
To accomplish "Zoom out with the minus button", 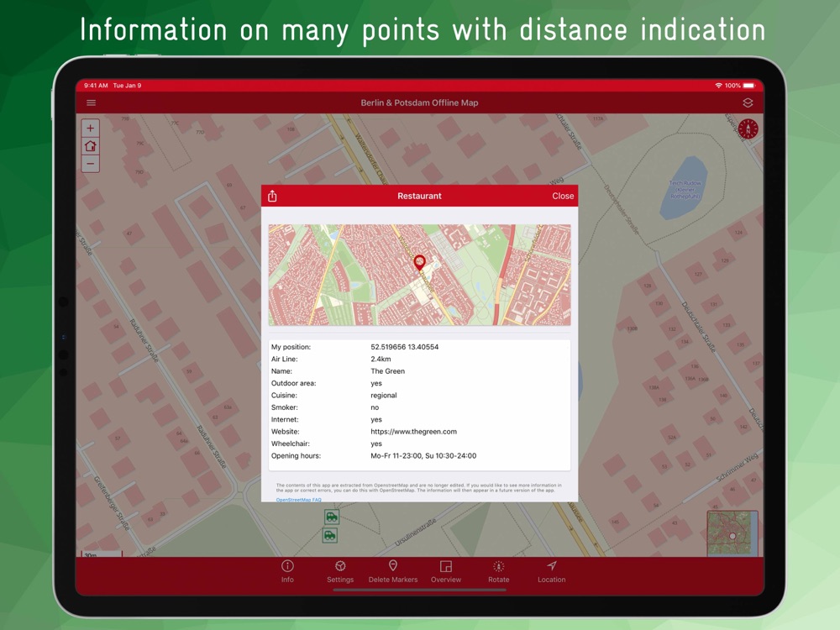I will [x=91, y=164].
